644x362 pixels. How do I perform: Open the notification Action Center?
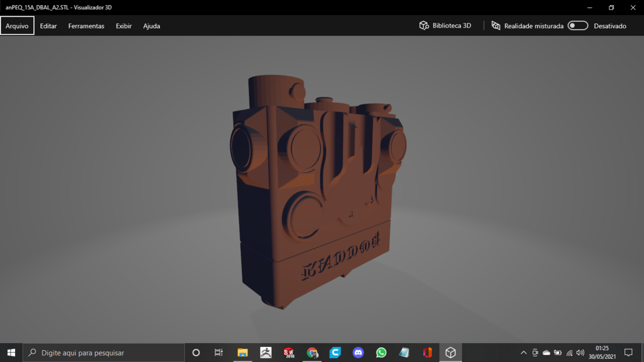pyautogui.click(x=628, y=353)
